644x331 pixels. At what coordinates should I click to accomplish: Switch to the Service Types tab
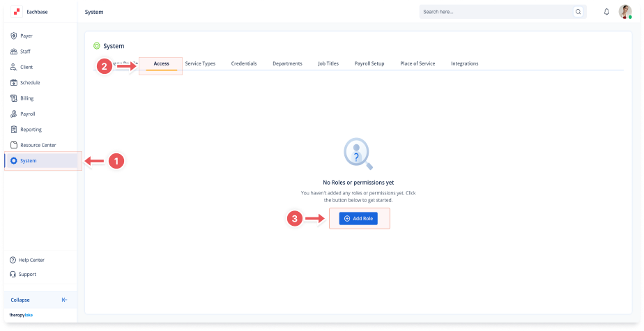pyautogui.click(x=200, y=63)
